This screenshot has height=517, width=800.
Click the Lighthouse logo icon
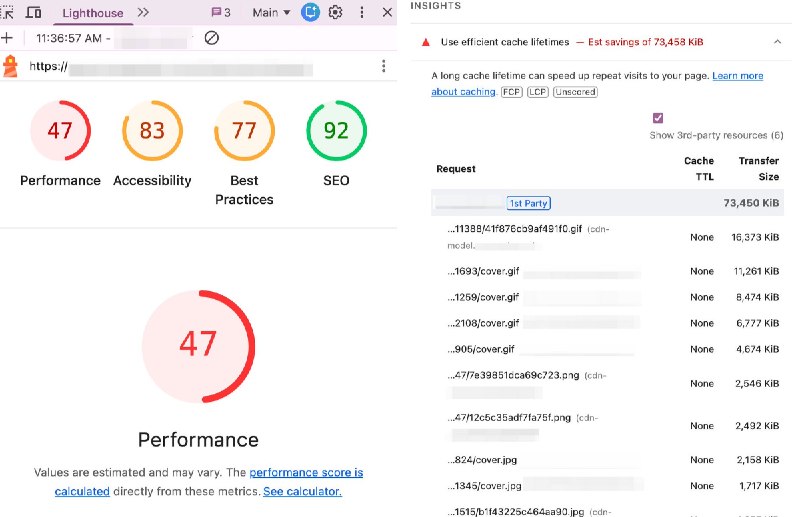(10, 66)
